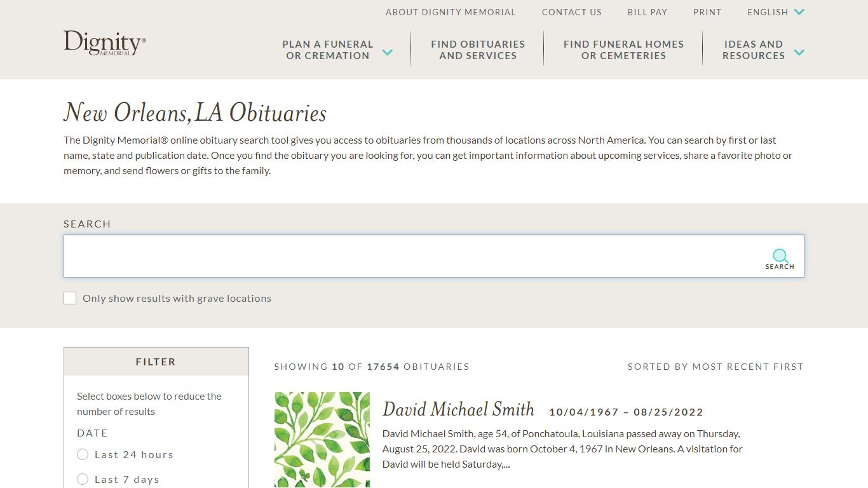Screen dimensions: 868x488
Task: Click the Dignity Memorial logo
Action: click(105, 43)
